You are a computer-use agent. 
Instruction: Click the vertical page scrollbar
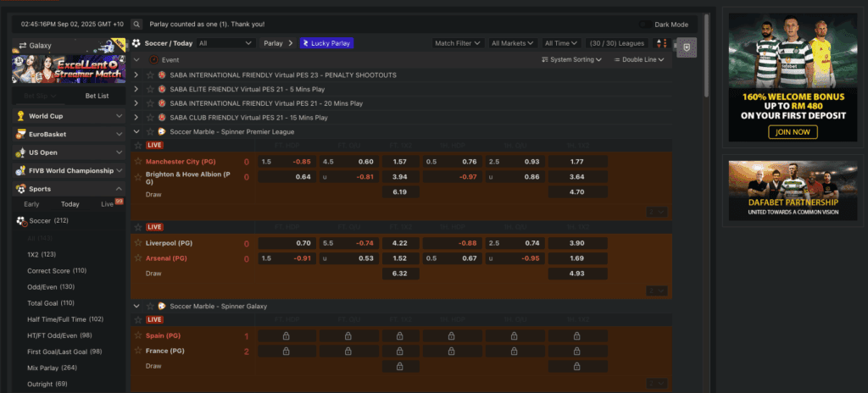click(706, 55)
